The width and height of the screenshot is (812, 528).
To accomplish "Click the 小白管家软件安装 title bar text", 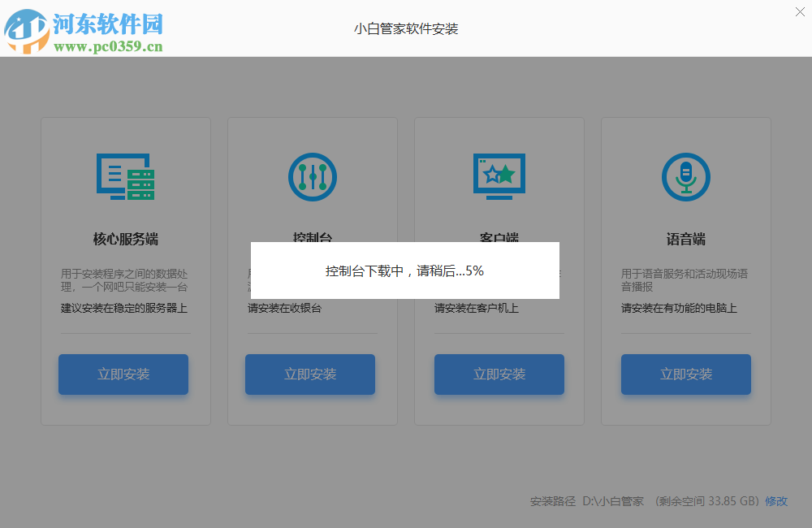I will point(407,28).
